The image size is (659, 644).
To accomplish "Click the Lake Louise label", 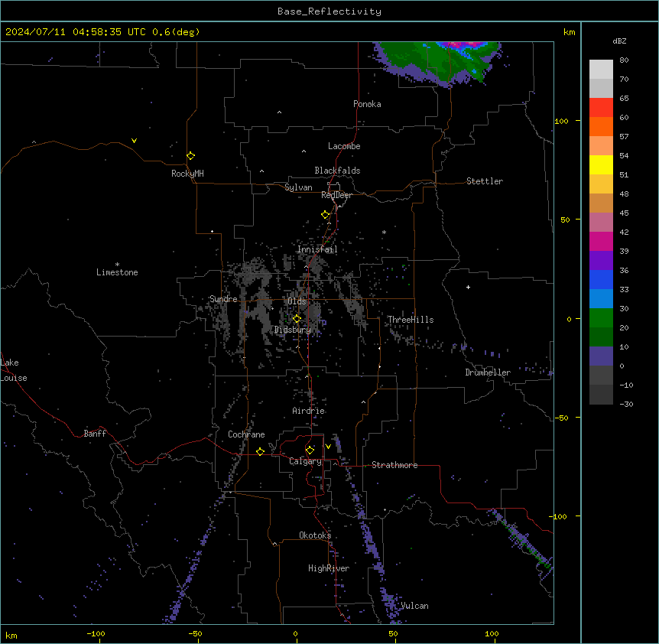I will (x=12, y=370).
